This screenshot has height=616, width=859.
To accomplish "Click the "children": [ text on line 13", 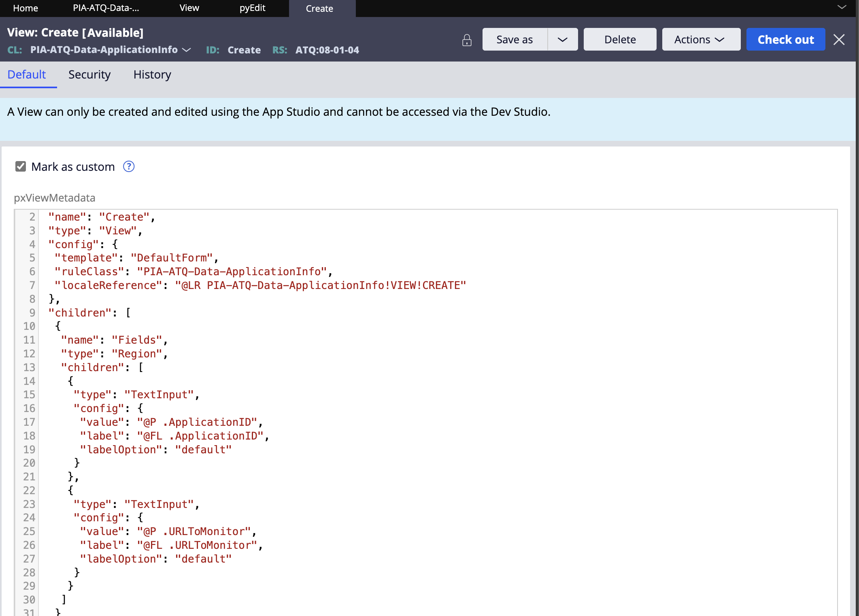I will [x=102, y=367].
